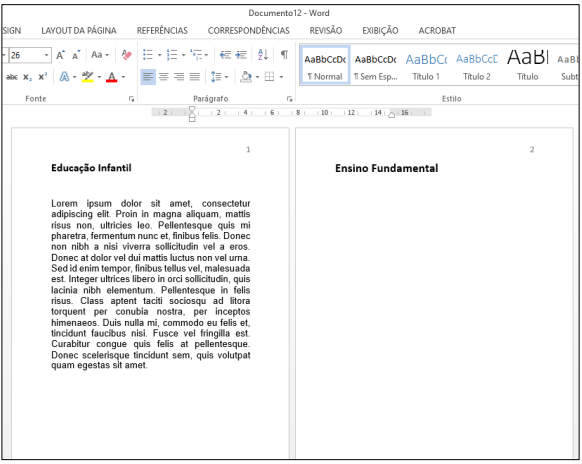Center the text alignment

[x=164, y=77]
